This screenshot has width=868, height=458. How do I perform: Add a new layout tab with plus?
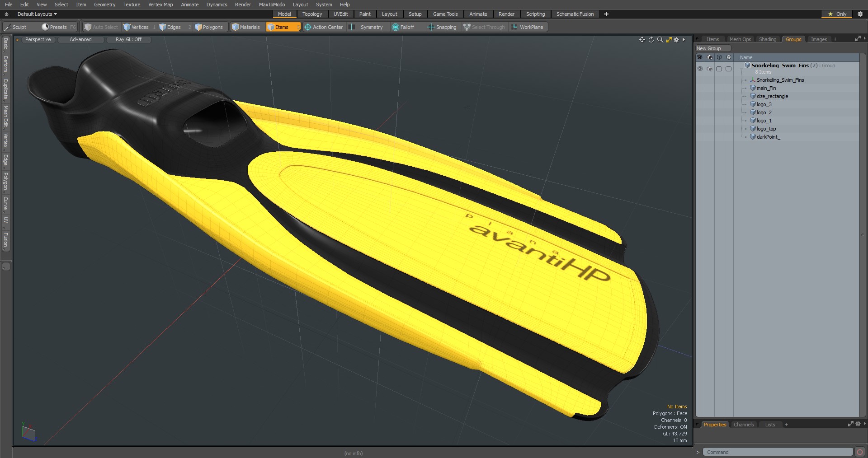pyautogui.click(x=606, y=14)
